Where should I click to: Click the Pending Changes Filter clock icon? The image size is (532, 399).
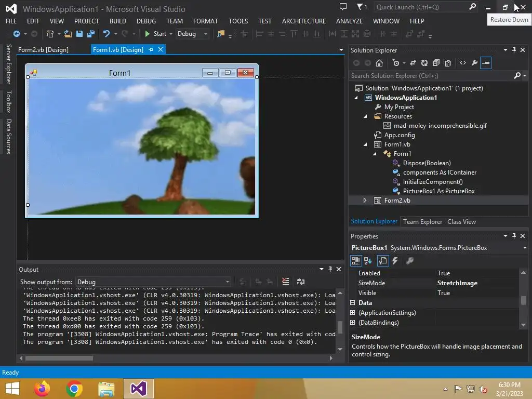395,63
